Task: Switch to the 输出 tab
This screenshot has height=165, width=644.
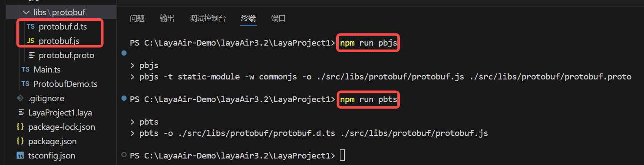Action: tap(167, 18)
